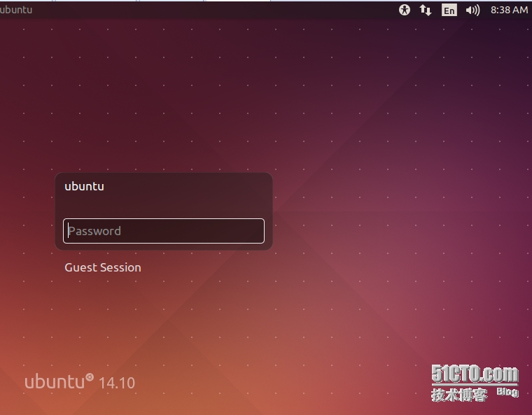
Task: Open the En keyboard layout indicator
Action: (x=449, y=10)
